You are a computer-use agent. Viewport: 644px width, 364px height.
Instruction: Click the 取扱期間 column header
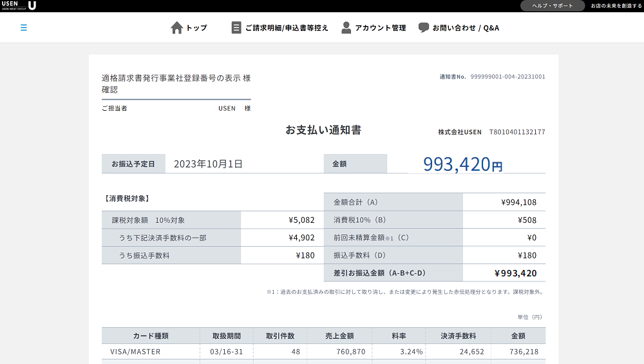point(226,336)
